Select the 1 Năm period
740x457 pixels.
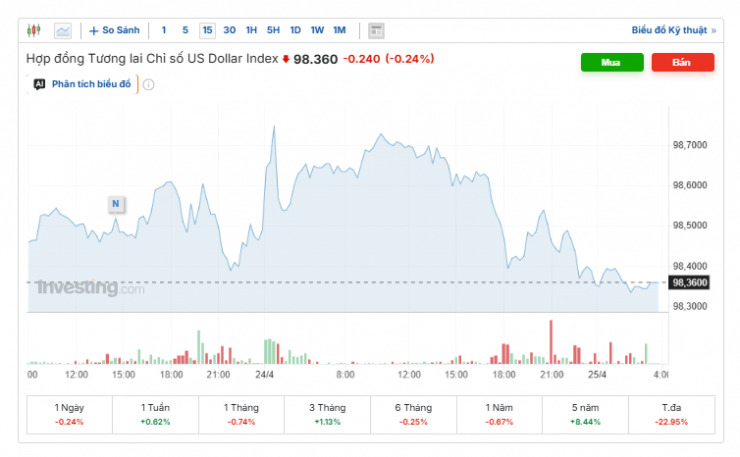[x=499, y=415]
